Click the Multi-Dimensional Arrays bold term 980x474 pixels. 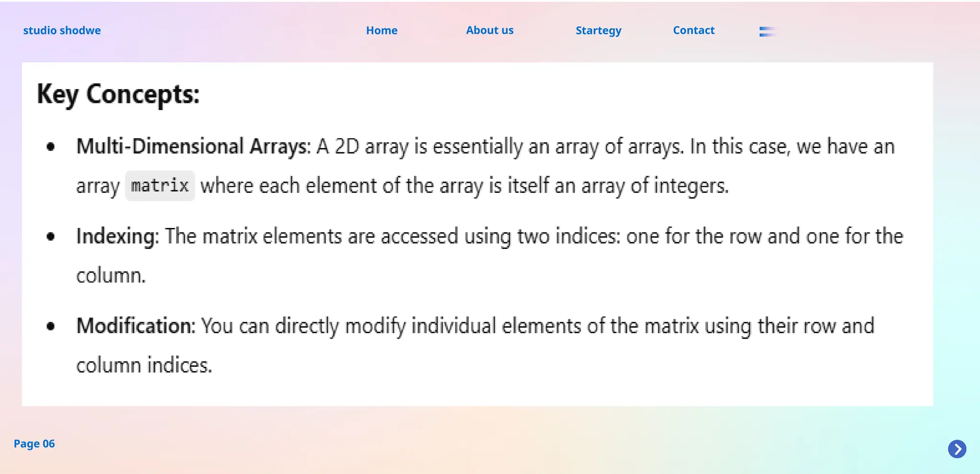coord(194,147)
